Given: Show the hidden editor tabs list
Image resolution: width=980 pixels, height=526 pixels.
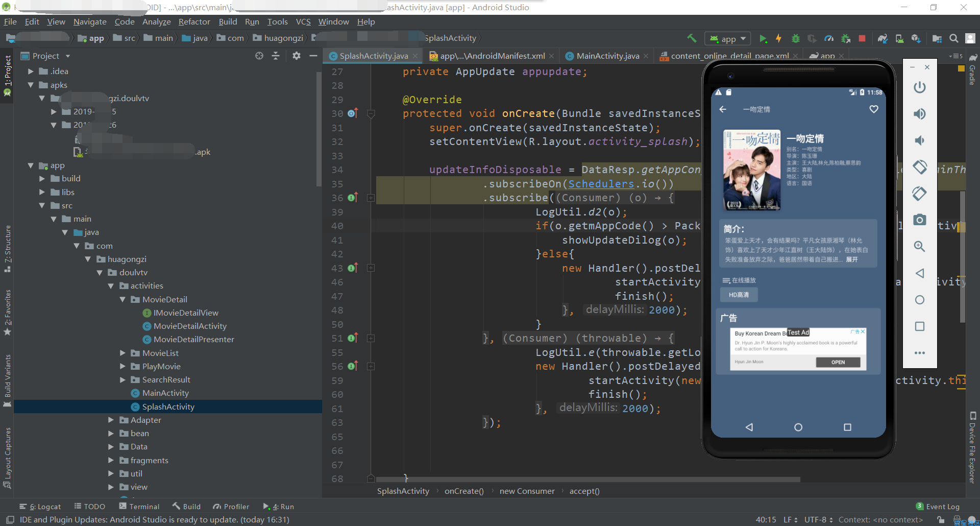Looking at the screenshot, I should [956, 56].
